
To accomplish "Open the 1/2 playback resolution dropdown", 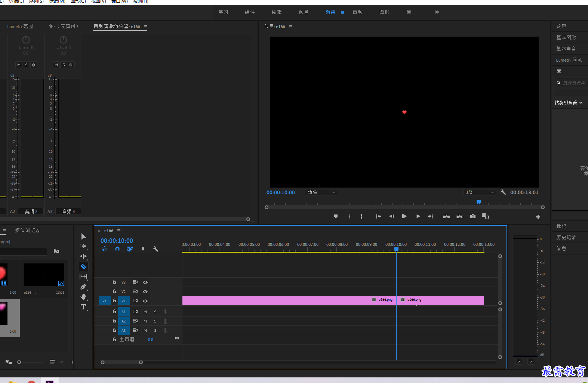I will click(480, 192).
